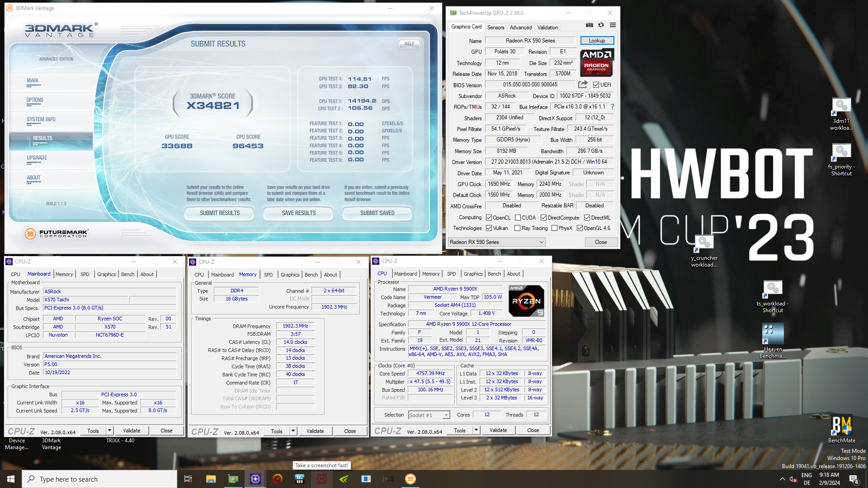Viewport: 868px width, 488px height.
Task: Open Tools dropdown arrow in Mainboard CPU-Z
Action: pyautogui.click(x=109, y=431)
